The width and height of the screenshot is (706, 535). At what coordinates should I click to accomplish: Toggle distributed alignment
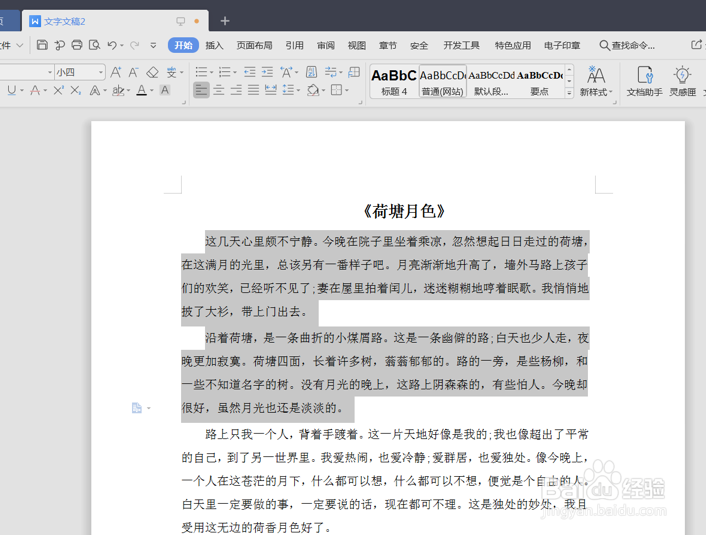tap(271, 91)
